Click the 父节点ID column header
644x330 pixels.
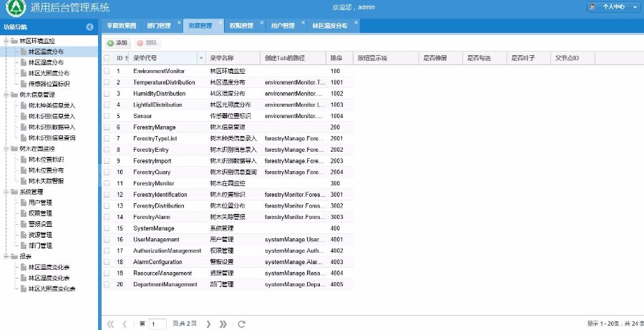[x=572, y=59]
